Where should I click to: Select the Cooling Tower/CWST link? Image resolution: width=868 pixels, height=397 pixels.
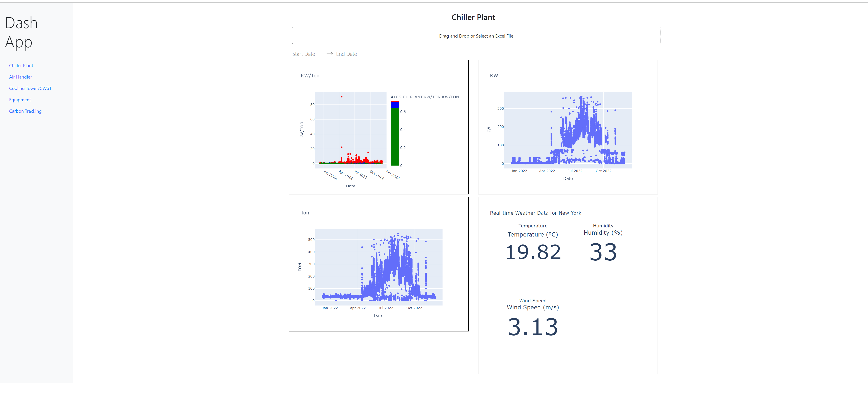click(x=30, y=88)
